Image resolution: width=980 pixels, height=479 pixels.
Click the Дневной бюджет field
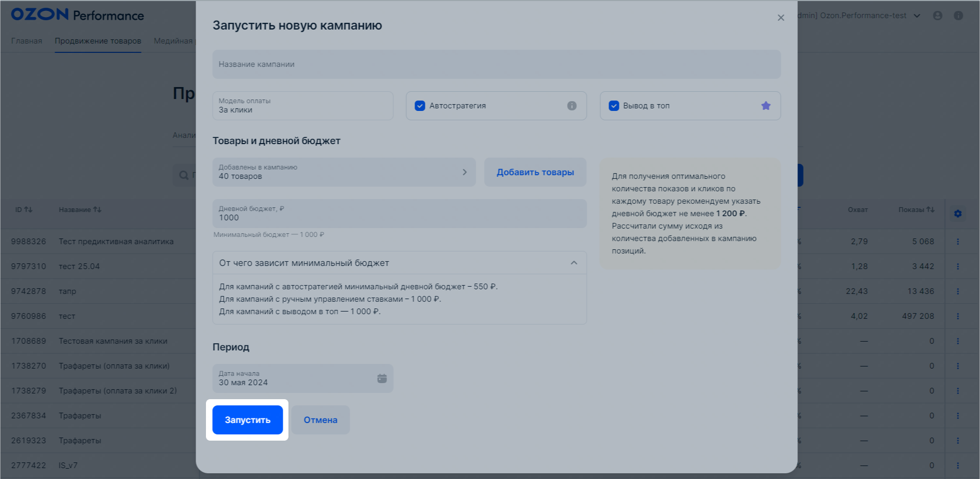click(x=399, y=214)
